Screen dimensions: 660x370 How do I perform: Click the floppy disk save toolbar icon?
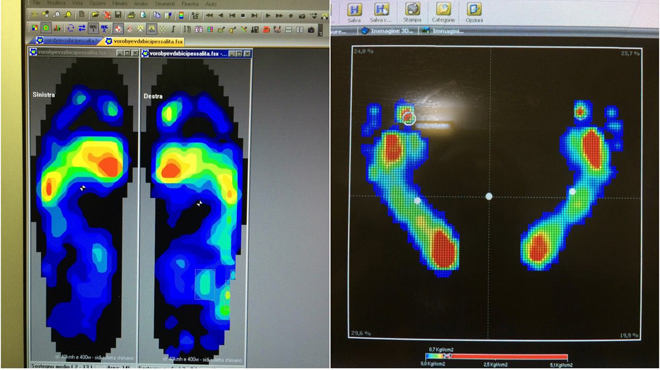tap(118, 15)
